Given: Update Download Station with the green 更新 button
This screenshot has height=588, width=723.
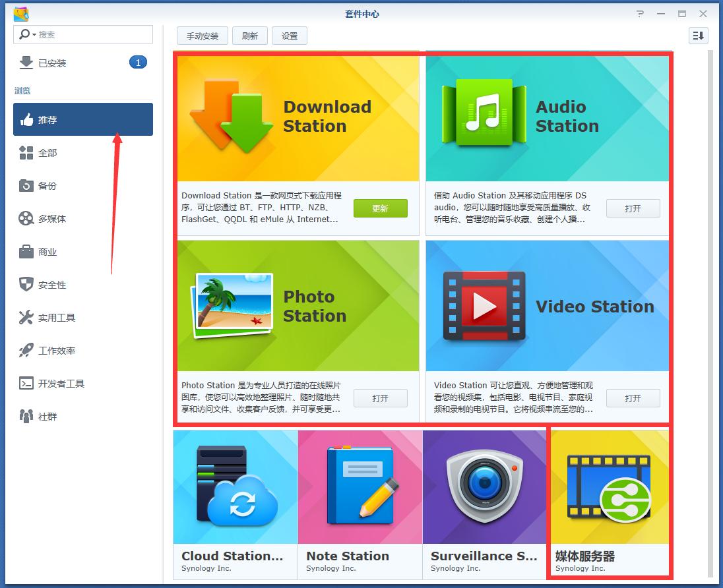Looking at the screenshot, I should pyautogui.click(x=380, y=208).
